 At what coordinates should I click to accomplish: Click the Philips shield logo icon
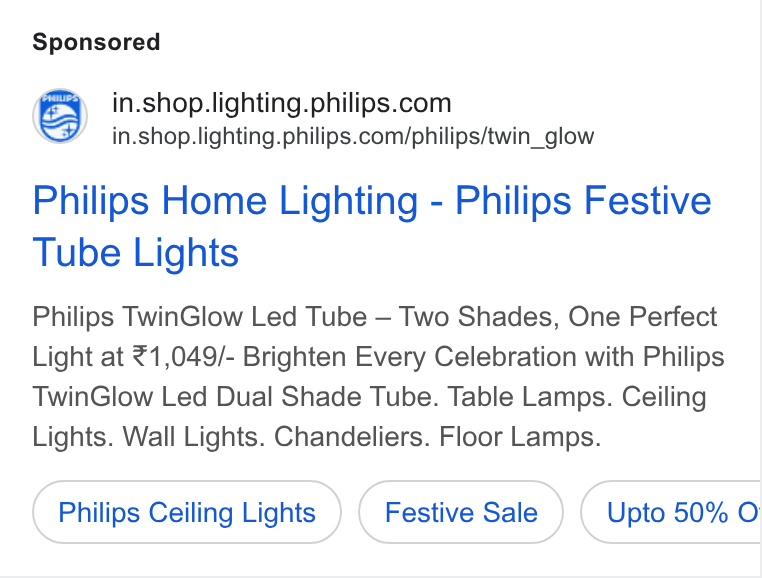coord(60,116)
